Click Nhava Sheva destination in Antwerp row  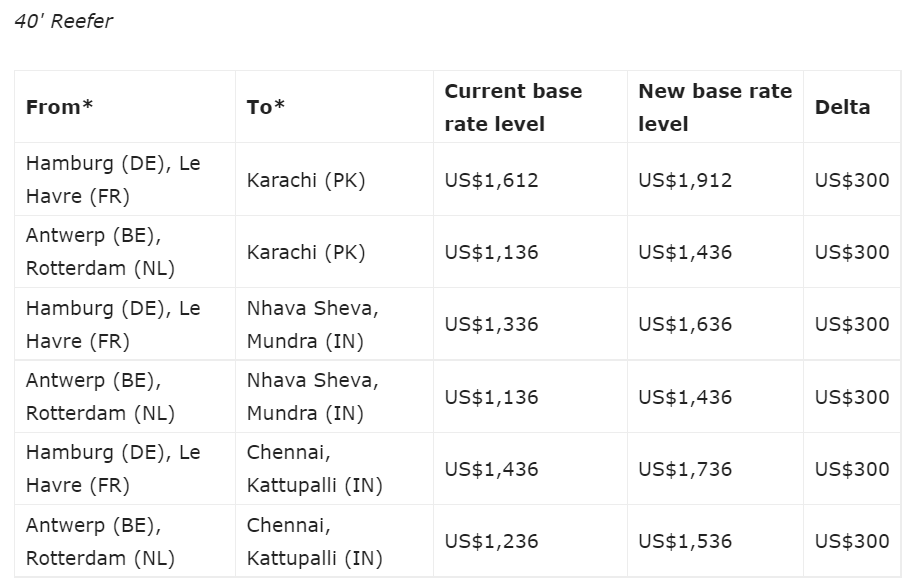(313, 397)
